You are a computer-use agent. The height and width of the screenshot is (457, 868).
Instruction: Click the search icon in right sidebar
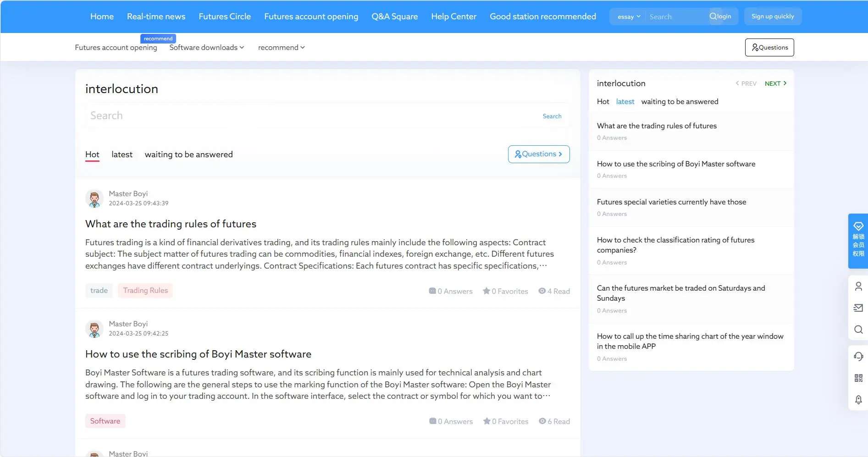(858, 330)
